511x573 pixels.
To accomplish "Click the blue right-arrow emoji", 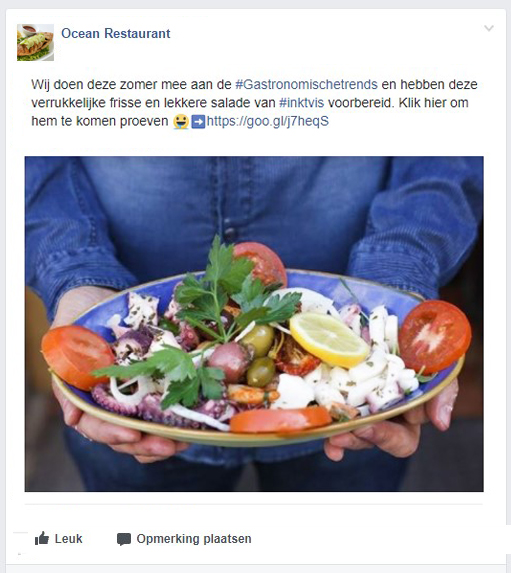I will point(198,122).
